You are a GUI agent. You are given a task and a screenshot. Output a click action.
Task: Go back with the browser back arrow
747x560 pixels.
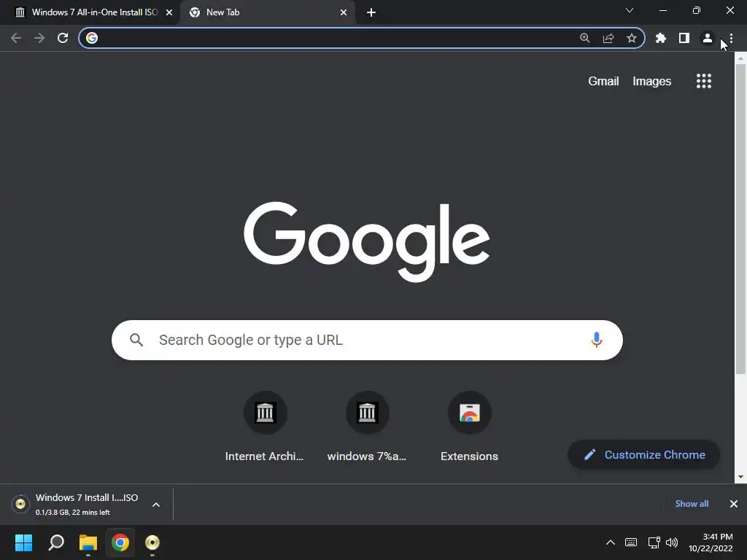[x=16, y=38]
